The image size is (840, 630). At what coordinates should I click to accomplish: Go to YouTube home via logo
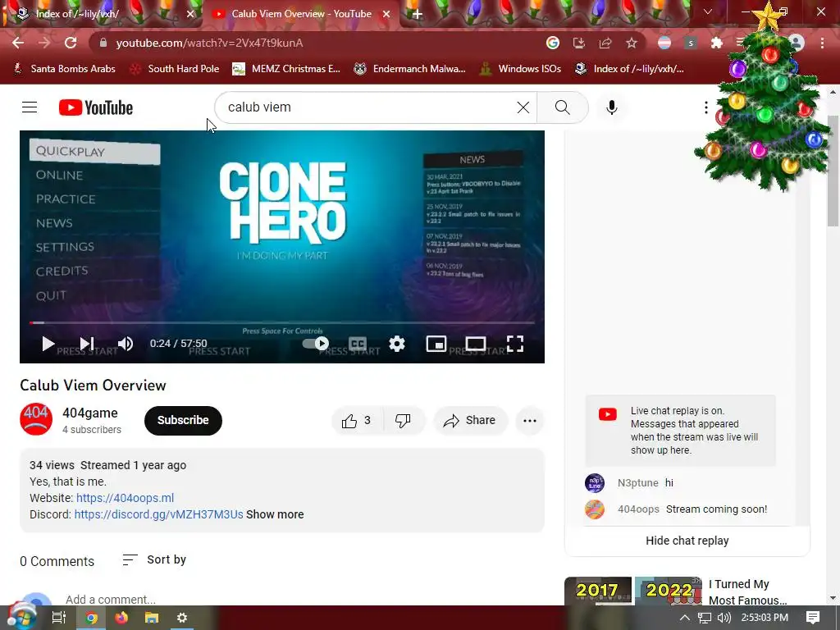[x=96, y=107]
